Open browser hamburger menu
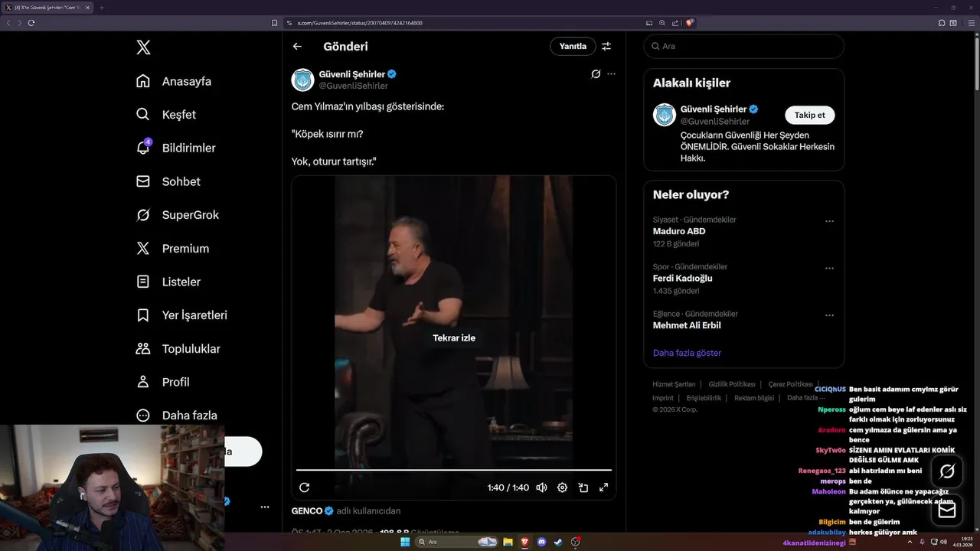Screen dimensions: 980x551 tap(972, 23)
